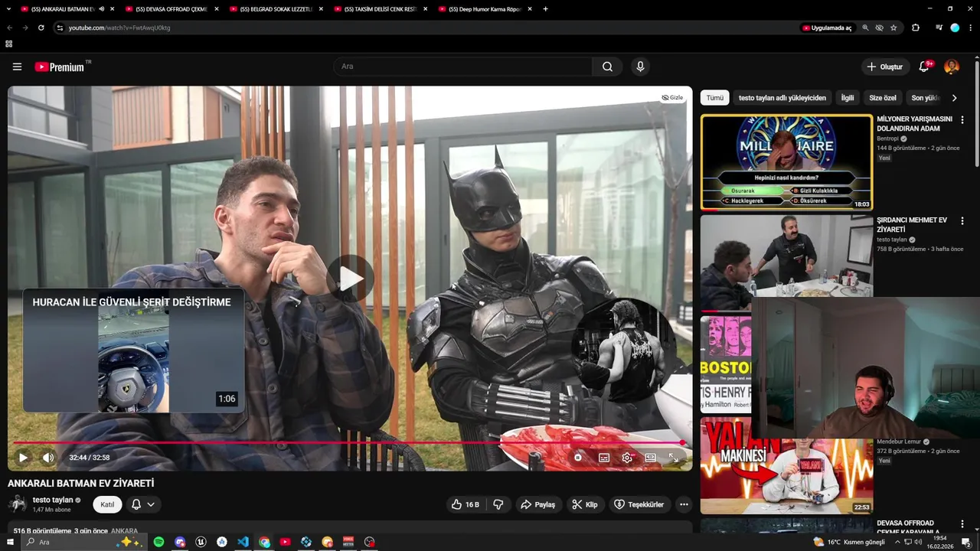Open Visual Studio Code from taskbar
Screen dimensions: 980x551
[243, 542]
